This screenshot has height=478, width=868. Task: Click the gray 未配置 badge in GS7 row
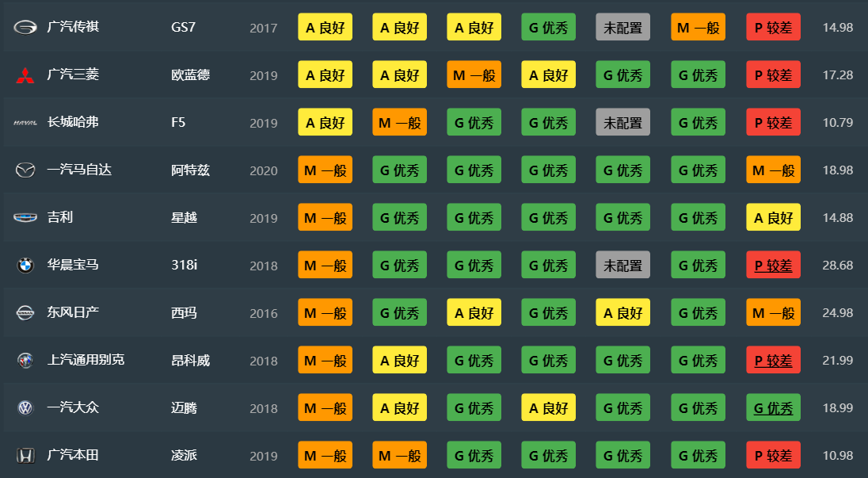(622, 28)
